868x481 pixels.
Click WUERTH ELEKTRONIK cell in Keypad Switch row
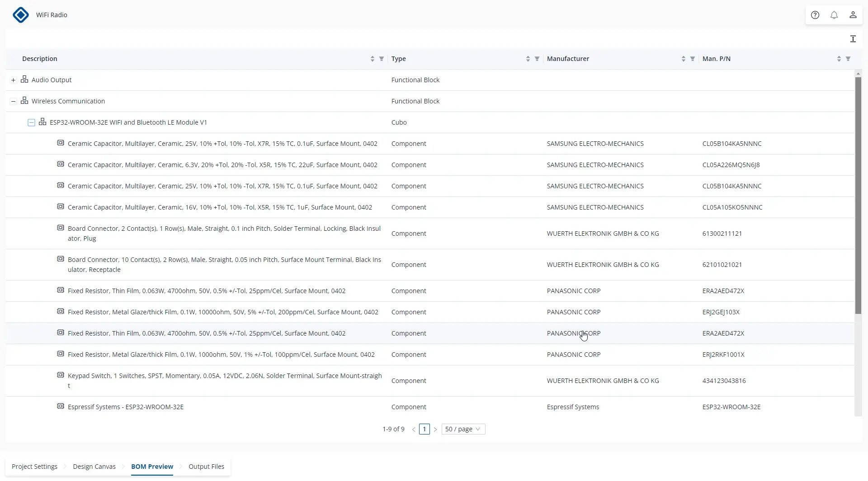[x=603, y=381]
